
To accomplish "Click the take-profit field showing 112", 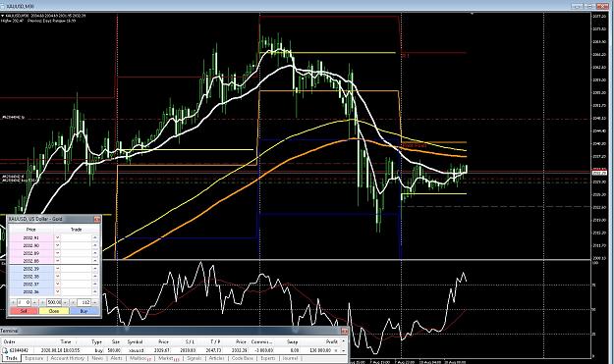I will click(84, 302).
